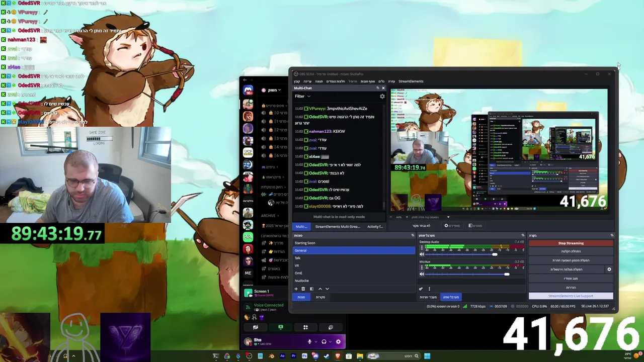Open Discord headphone output options arrow
Viewport: 644px width, 362px height.
pyautogui.click(x=330, y=342)
